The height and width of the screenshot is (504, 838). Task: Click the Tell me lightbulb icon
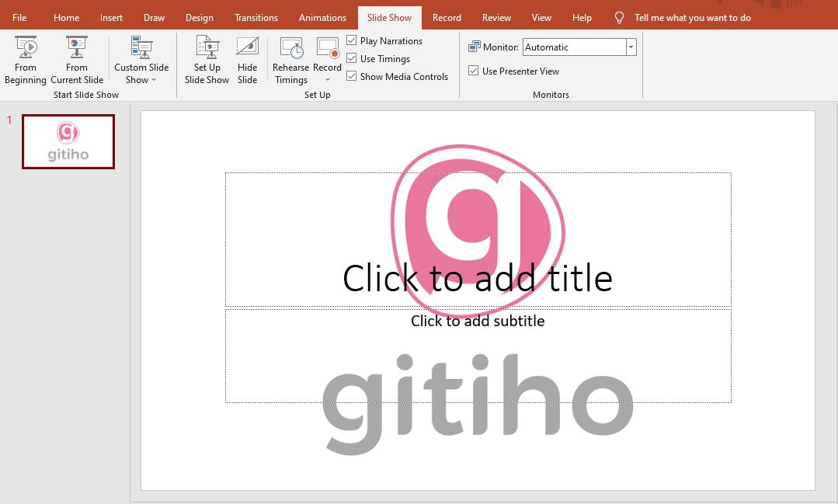[617, 16]
